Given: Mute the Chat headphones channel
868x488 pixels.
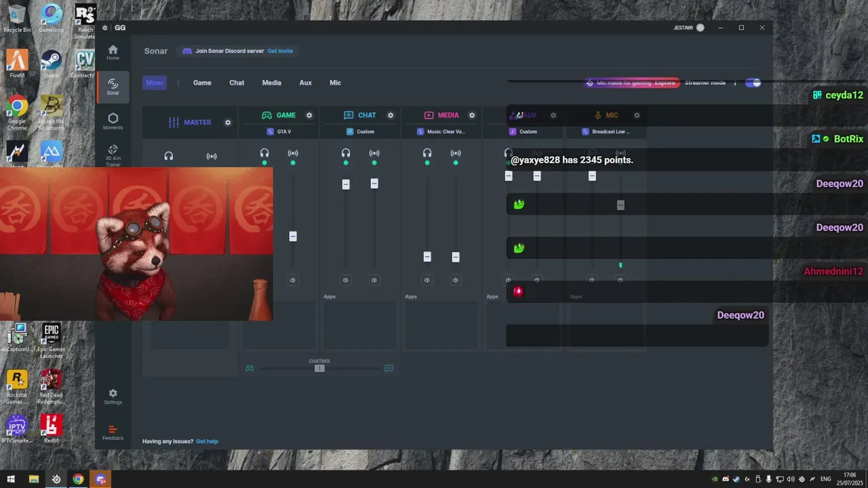Looking at the screenshot, I should [346, 280].
